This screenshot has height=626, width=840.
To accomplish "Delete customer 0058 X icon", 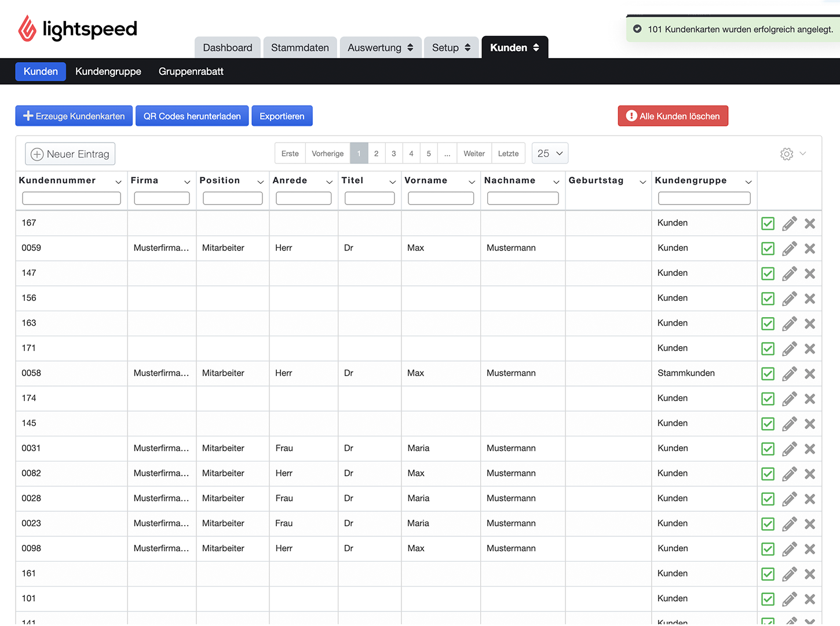I will pos(810,374).
